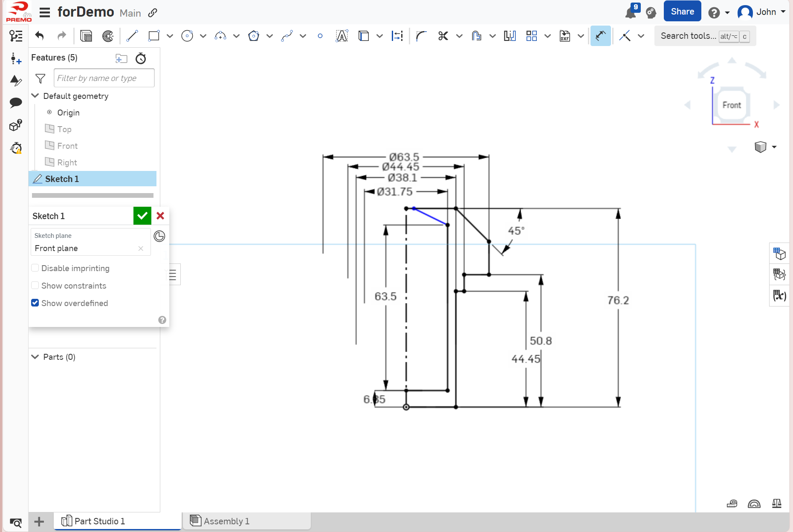Screen dimensions: 793x532
Task: Click the Filter by name input field
Action: click(104, 78)
